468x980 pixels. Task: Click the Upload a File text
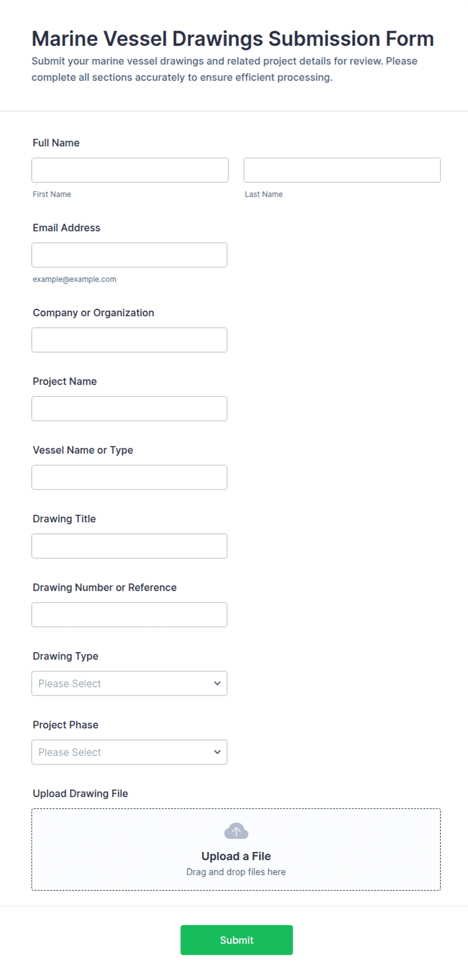pos(236,856)
